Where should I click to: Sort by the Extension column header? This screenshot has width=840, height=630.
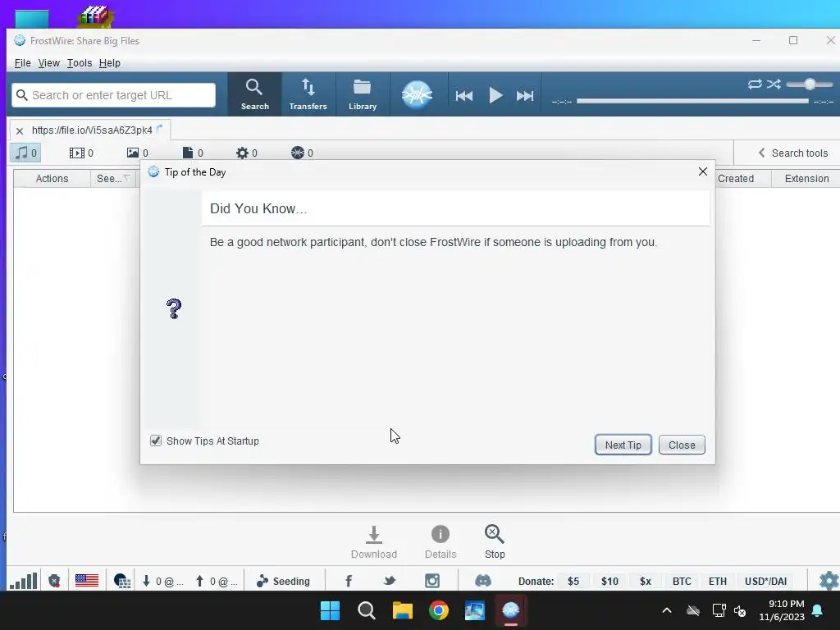point(806,178)
